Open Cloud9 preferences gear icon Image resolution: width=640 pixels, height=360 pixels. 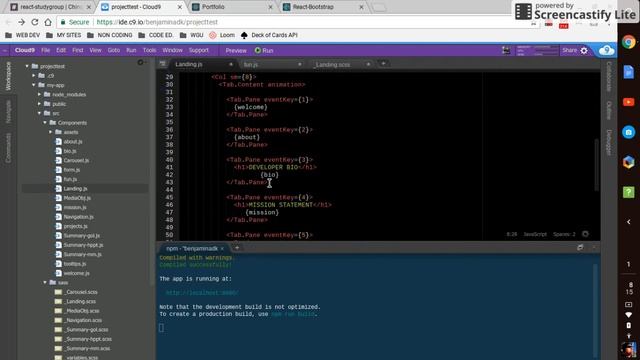584,51
